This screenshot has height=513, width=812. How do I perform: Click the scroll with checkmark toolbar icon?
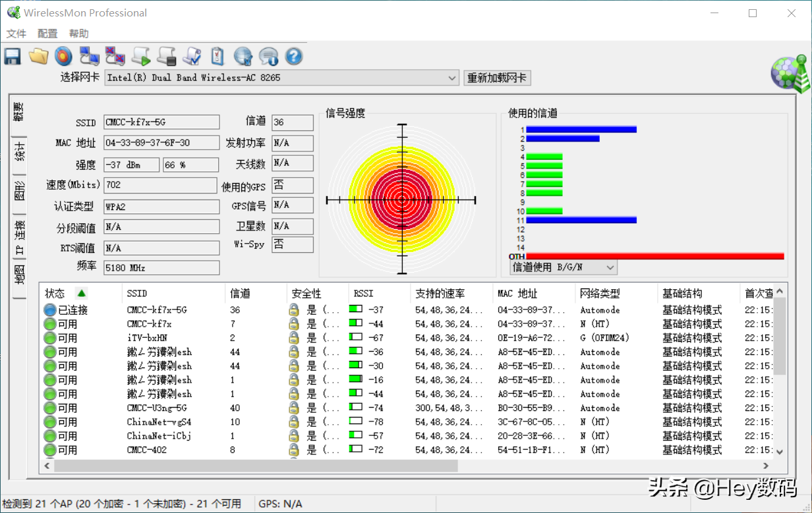pos(192,57)
